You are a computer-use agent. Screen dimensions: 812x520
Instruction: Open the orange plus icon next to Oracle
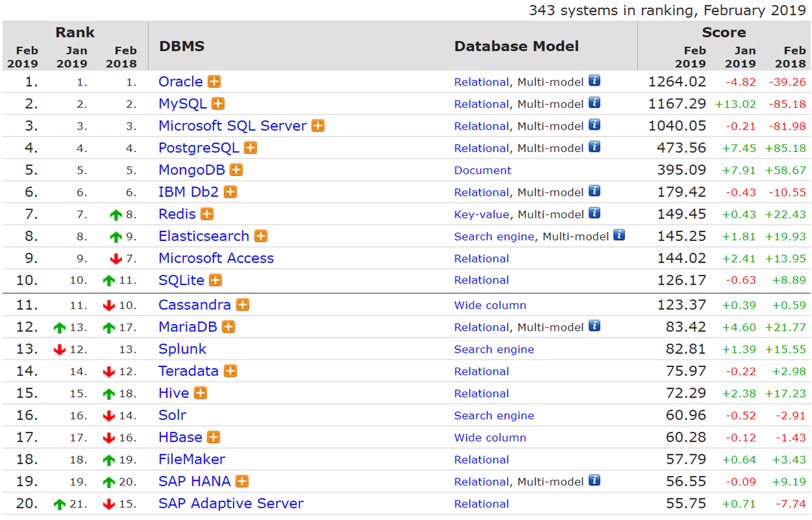(214, 81)
